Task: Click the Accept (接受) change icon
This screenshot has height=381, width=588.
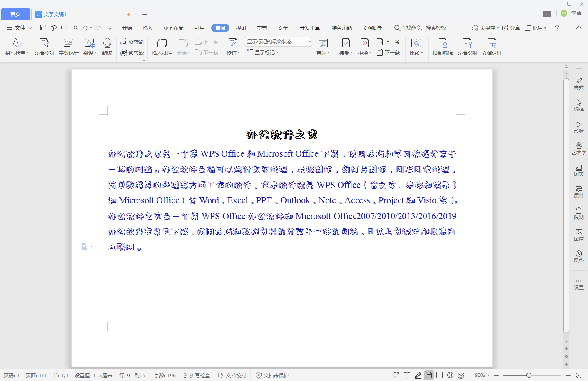Action: pyautogui.click(x=346, y=43)
